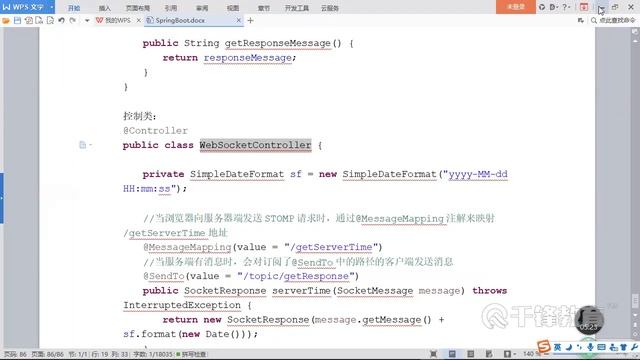This screenshot has width=640, height=360.
Task: Click the print icon in quick toolbar
Action: [x=39, y=20]
